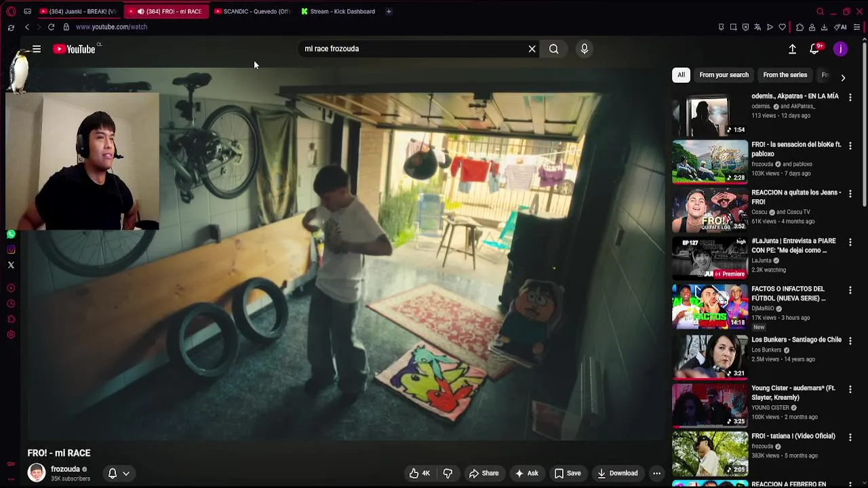Open Instagram in the sidebar
The image size is (868, 488).
tap(11, 249)
